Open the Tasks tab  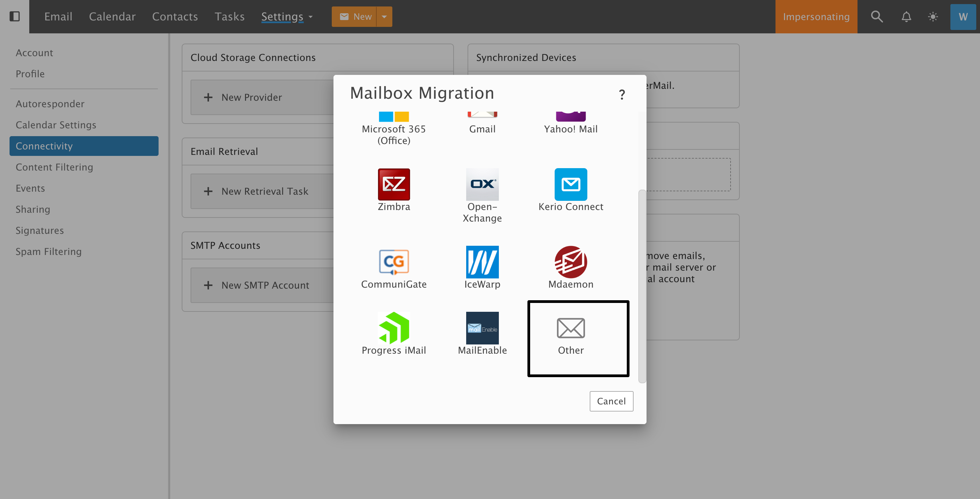click(x=229, y=16)
